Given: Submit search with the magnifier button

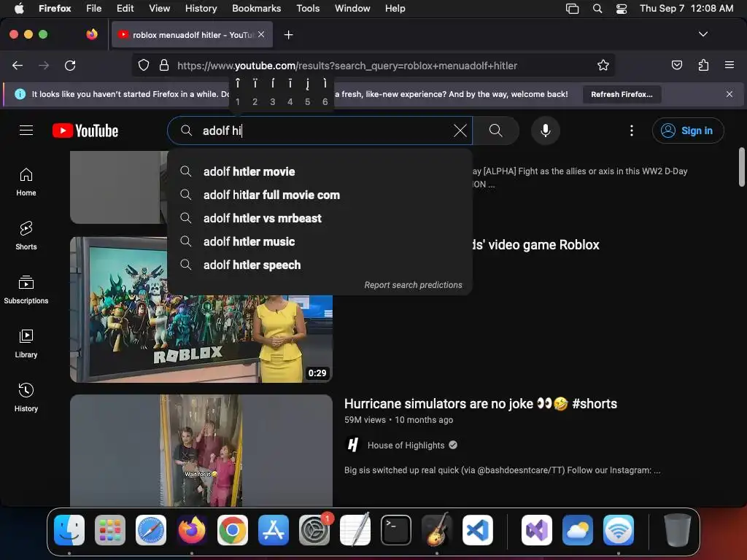Looking at the screenshot, I should pos(495,131).
